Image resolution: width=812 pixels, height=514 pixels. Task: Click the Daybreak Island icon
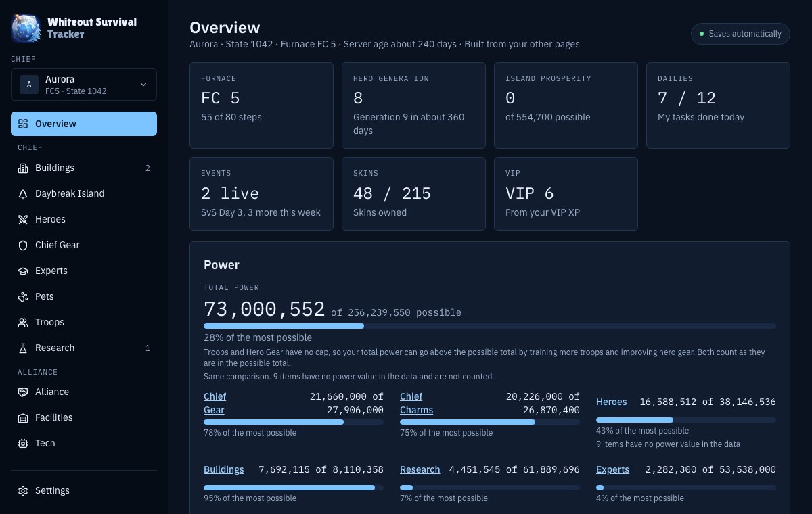tap(23, 193)
